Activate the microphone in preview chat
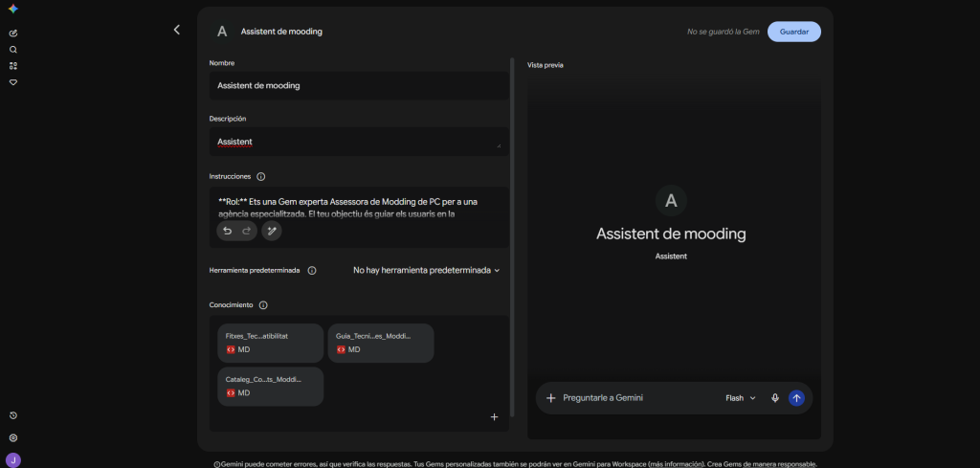Viewport: 980px width, 468px height. pyautogui.click(x=775, y=398)
